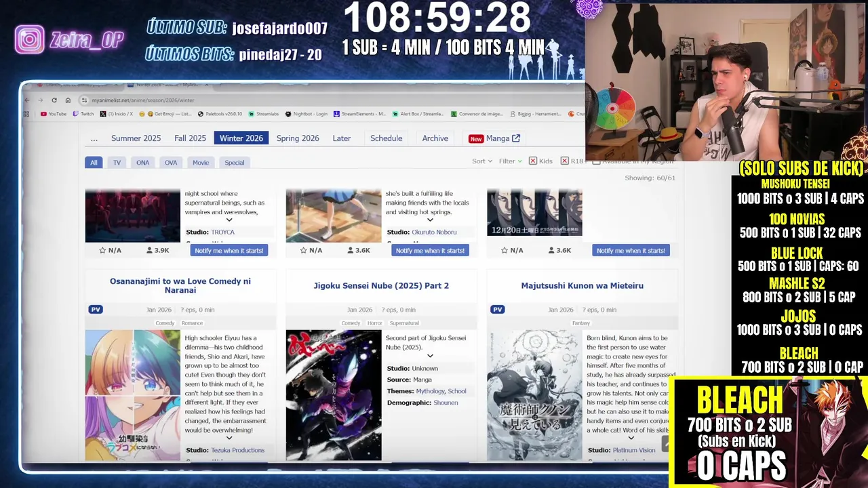Viewport: 868px width, 488px height.
Task: Click the browser forward arrow
Action: pyautogui.click(x=41, y=100)
